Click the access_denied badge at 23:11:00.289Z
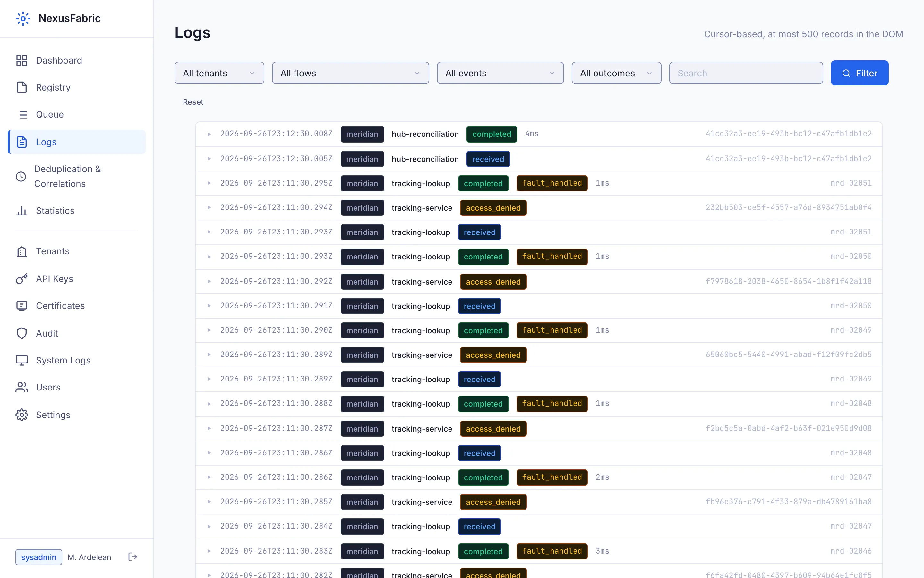Image resolution: width=924 pixels, height=578 pixels. click(x=493, y=355)
